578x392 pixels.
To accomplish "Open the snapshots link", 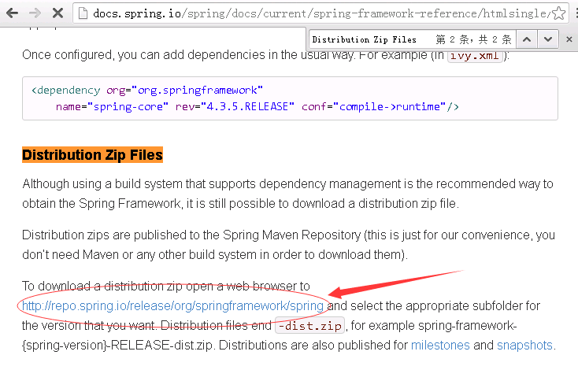I will [524, 346].
